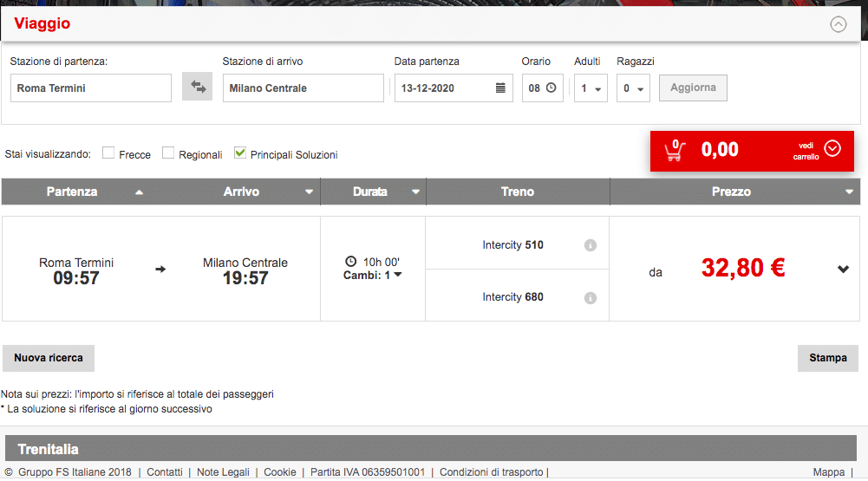This screenshot has height=481, width=868.
Task: Click the shopping cart icon
Action: tap(674, 151)
